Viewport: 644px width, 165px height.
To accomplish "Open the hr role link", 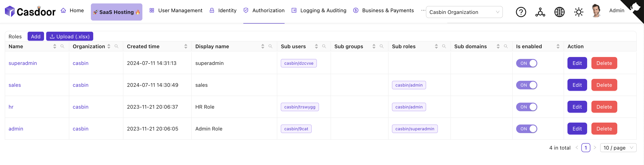I will point(11,107).
